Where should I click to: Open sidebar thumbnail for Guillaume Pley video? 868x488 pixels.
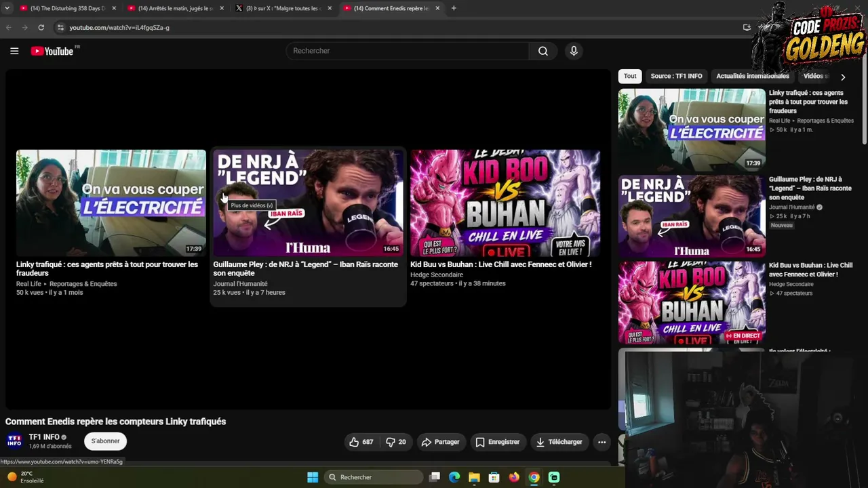(x=692, y=216)
